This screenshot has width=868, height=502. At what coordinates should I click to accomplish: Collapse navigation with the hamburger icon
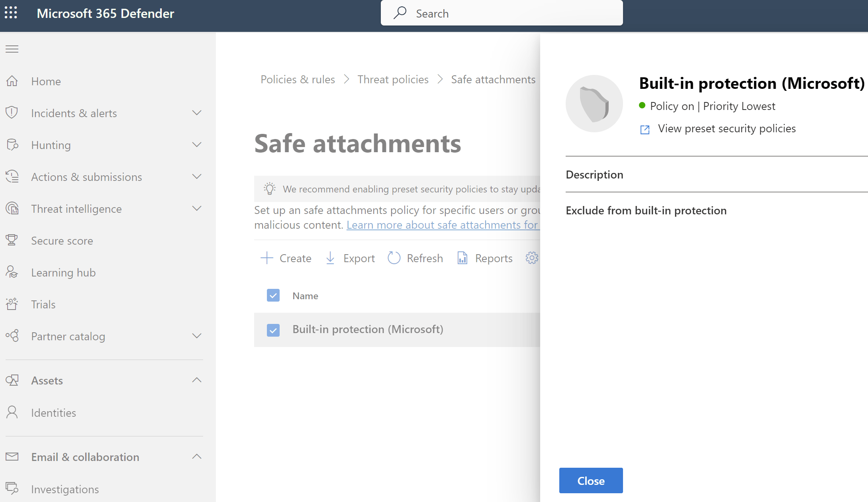point(12,49)
